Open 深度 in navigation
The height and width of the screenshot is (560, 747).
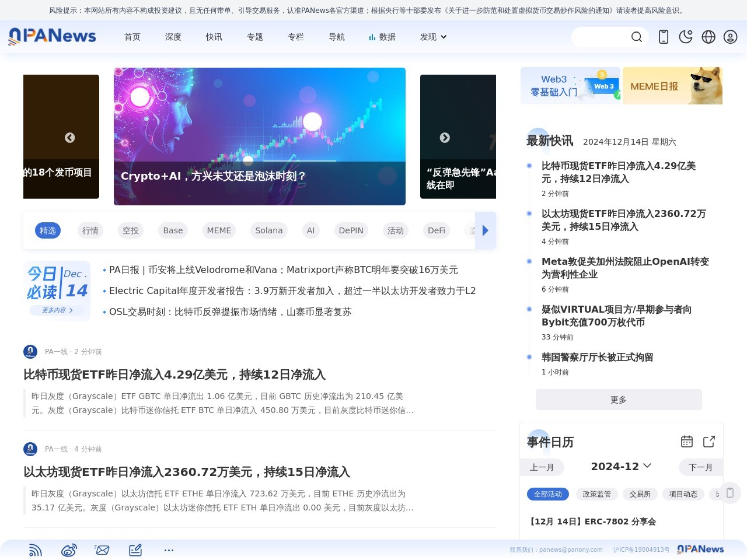pos(173,37)
